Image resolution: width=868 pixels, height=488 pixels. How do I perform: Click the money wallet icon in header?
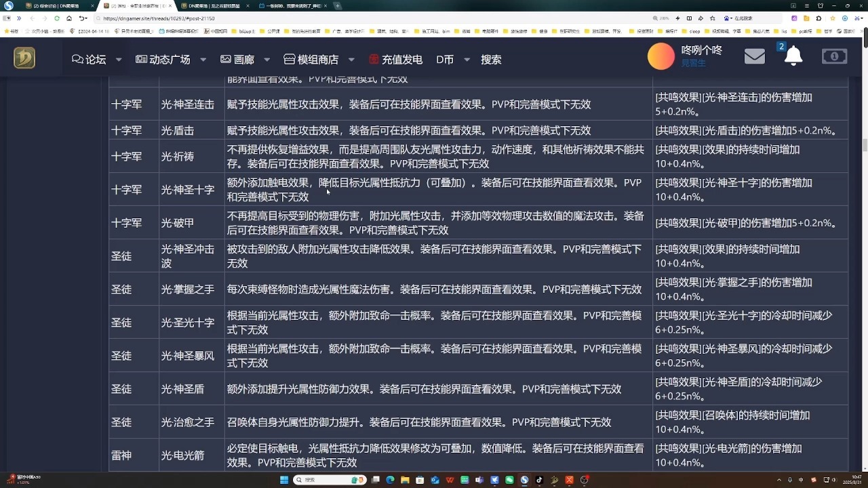(834, 57)
